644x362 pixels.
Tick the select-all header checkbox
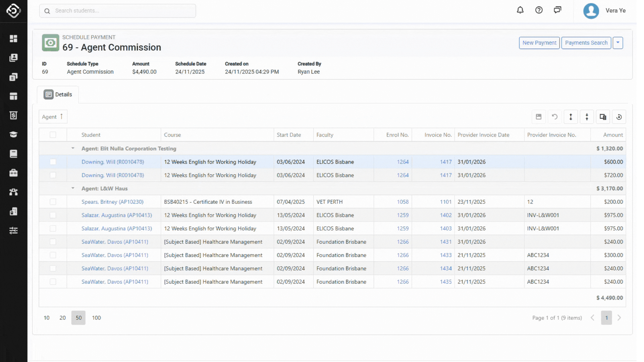[x=53, y=135]
